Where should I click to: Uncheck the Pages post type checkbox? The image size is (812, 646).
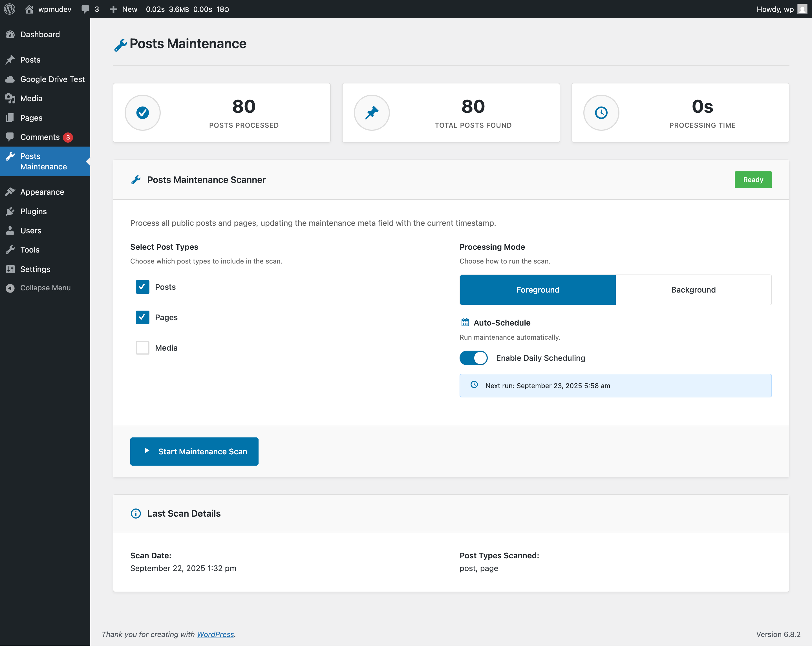[142, 317]
